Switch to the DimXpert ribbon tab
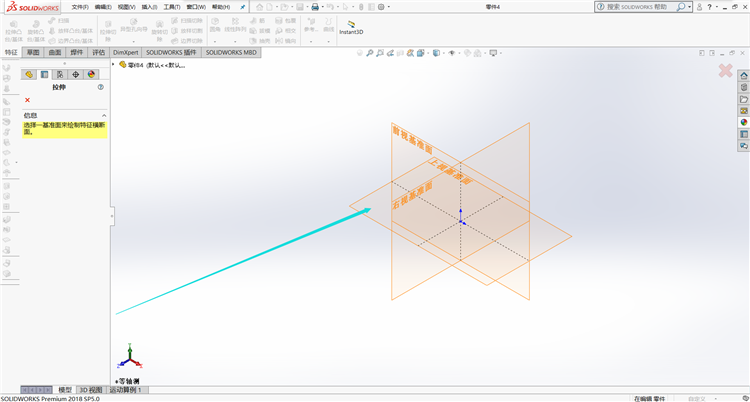The height and width of the screenshot is (402, 750). click(x=125, y=53)
